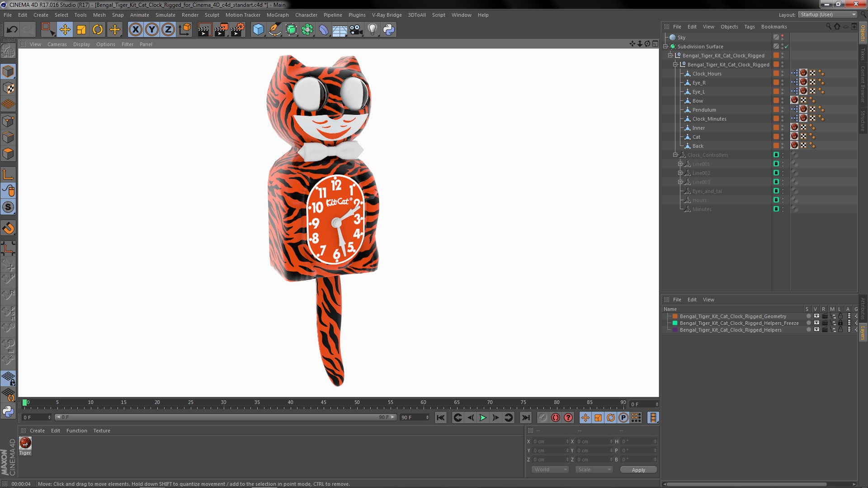Viewport: 868px width, 488px height.
Task: Click the Play Forward button
Action: click(483, 417)
